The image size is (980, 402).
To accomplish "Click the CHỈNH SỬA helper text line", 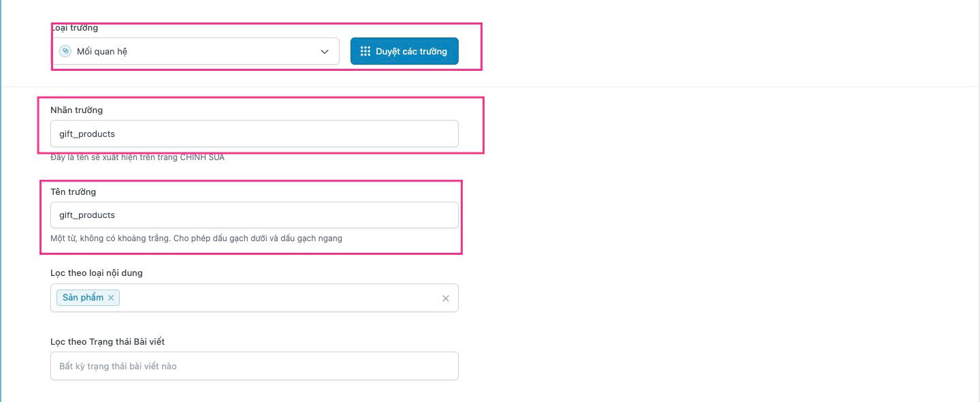I will click(137, 157).
